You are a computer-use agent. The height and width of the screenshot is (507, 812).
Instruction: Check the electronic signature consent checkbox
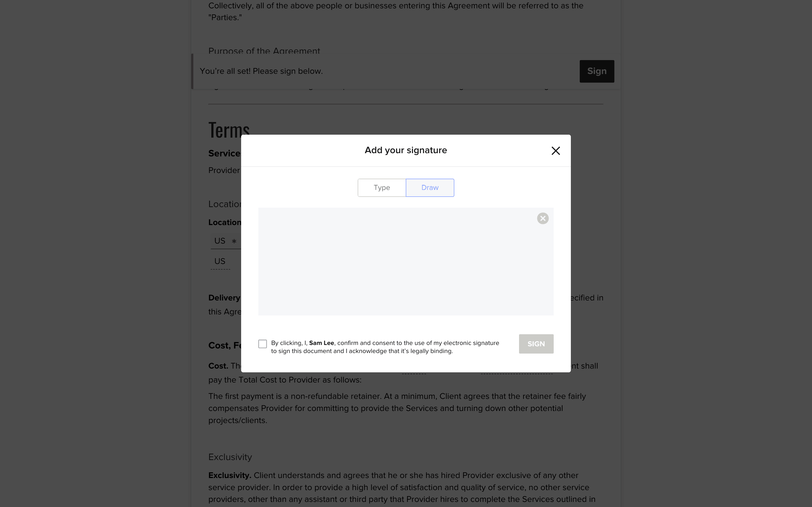262,344
